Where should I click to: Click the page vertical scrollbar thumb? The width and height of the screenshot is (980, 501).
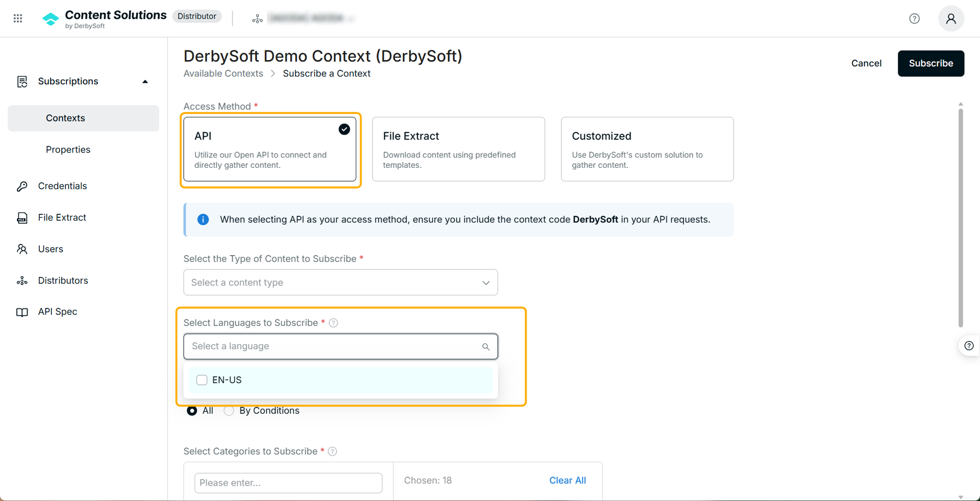[961, 217]
